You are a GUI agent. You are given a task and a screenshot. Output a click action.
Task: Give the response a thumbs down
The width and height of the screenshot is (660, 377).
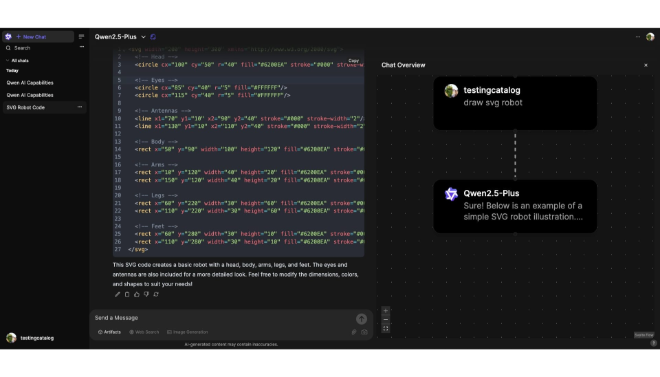pyautogui.click(x=146, y=295)
